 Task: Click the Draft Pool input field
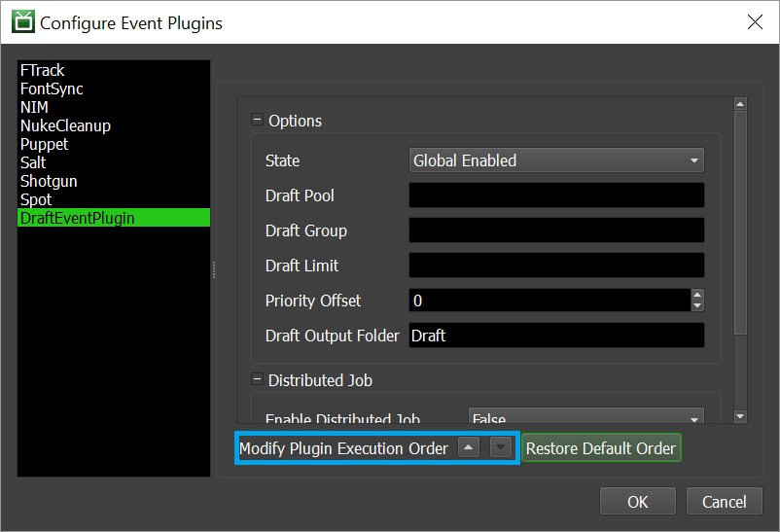click(x=556, y=195)
